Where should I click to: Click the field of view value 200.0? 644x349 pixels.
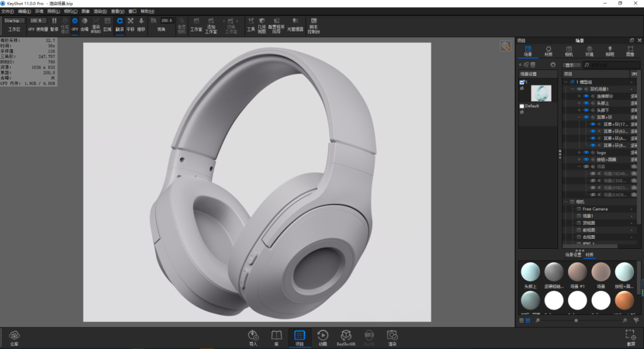167,20
